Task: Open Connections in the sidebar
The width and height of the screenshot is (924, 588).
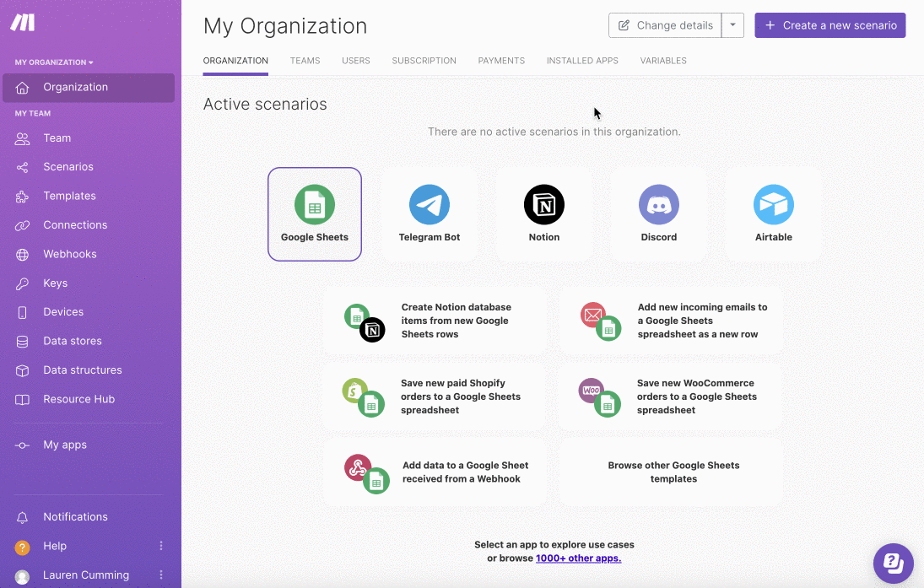Action: 75,224
